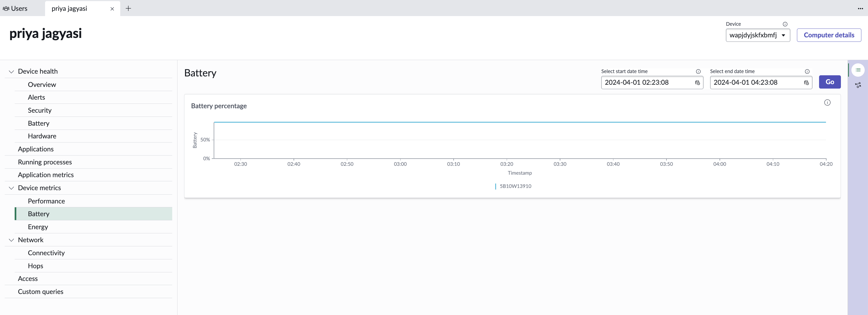Open Hops under Network

click(x=93, y=266)
